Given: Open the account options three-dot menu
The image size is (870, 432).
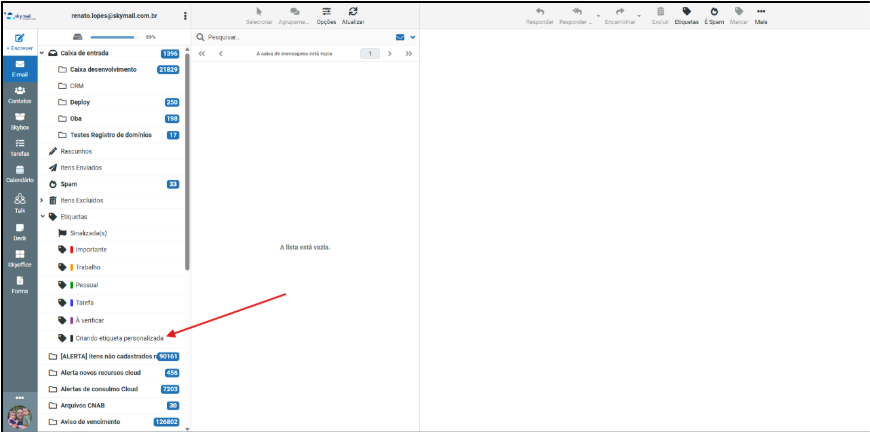Looking at the screenshot, I should [x=185, y=16].
